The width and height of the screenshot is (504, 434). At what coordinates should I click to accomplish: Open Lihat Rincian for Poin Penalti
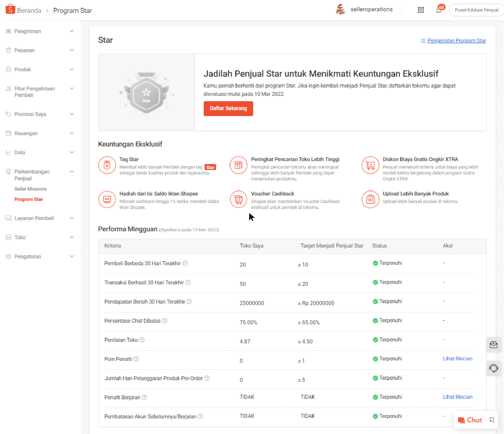click(x=457, y=359)
